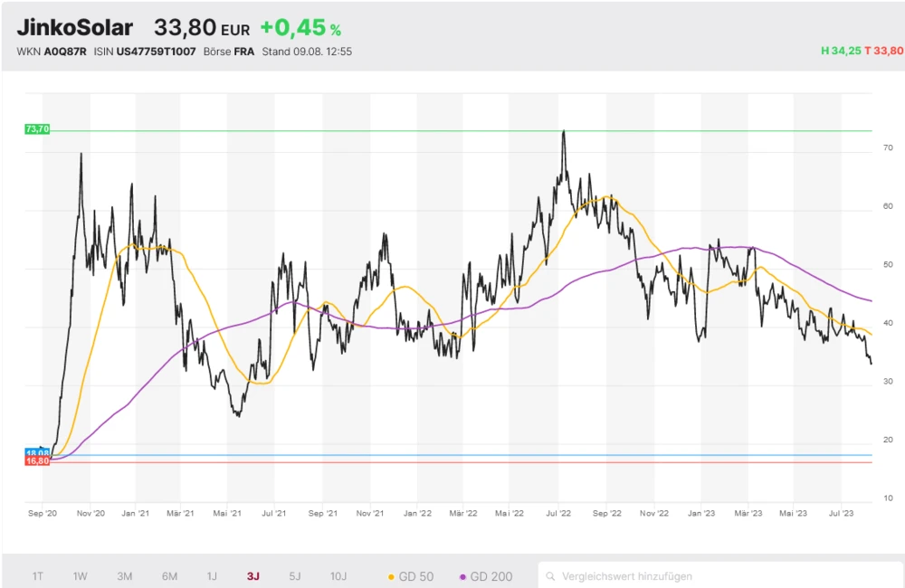This screenshot has width=905, height=588.
Task: Click the green 73,70 high marker
Action: click(38, 129)
